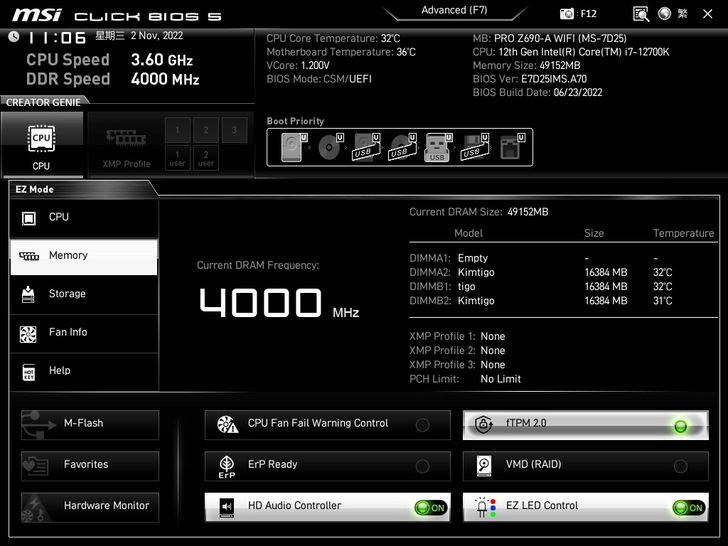The height and width of the screenshot is (546, 728).
Task: Open the BIOS search magnifier icon
Action: (x=641, y=14)
